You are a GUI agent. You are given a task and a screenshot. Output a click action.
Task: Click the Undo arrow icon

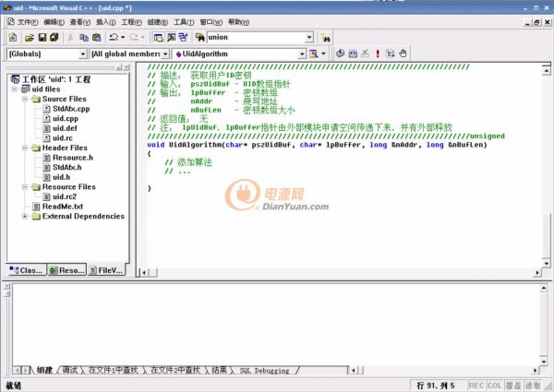[114, 37]
